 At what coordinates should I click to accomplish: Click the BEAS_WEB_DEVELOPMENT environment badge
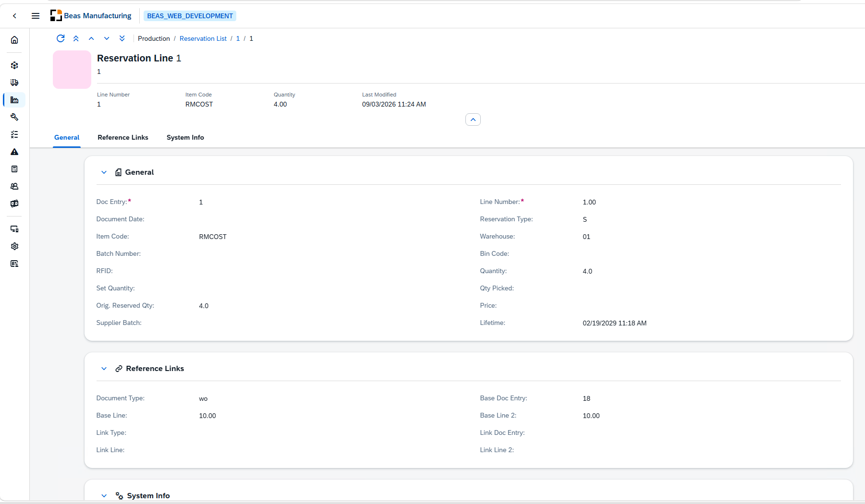[190, 16]
